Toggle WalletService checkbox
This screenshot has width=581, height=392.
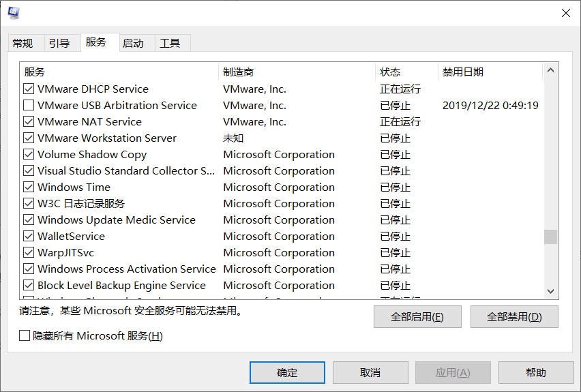(29, 236)
